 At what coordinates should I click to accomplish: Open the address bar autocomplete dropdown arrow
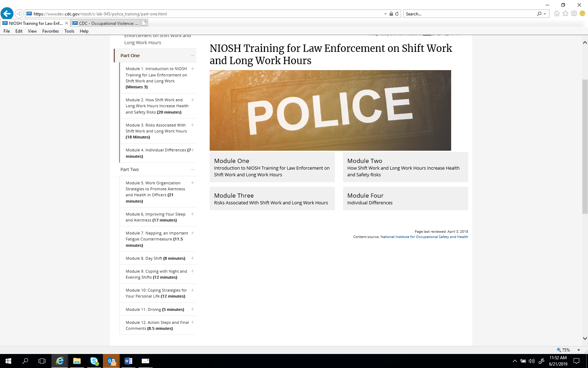click(385, 14)
